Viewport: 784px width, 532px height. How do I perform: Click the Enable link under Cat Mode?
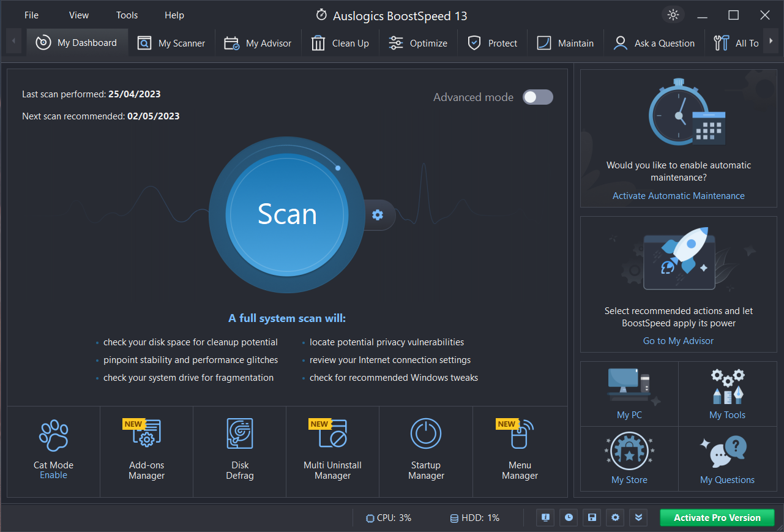53,475
